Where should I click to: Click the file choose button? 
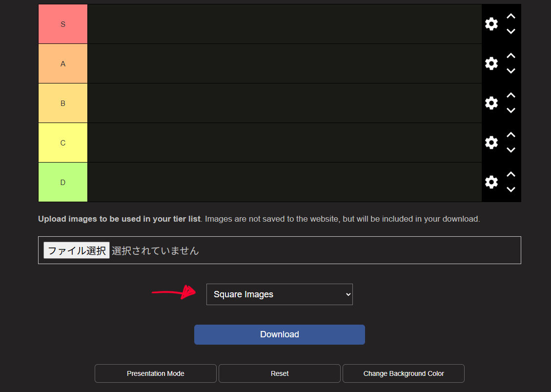pyautogui.click(x=77, y=250)
